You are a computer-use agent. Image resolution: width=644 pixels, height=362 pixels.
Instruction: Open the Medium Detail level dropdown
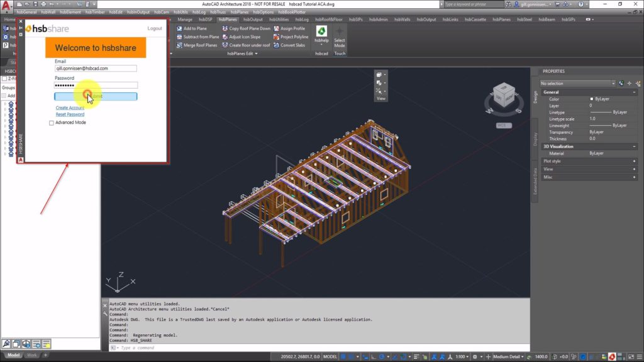pos(508,357)
